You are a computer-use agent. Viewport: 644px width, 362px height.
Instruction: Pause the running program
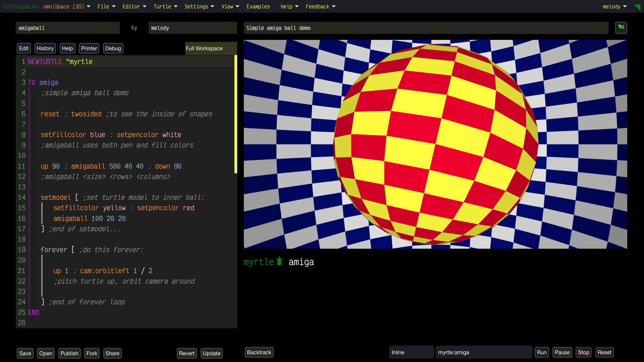[x=562, y=352]
